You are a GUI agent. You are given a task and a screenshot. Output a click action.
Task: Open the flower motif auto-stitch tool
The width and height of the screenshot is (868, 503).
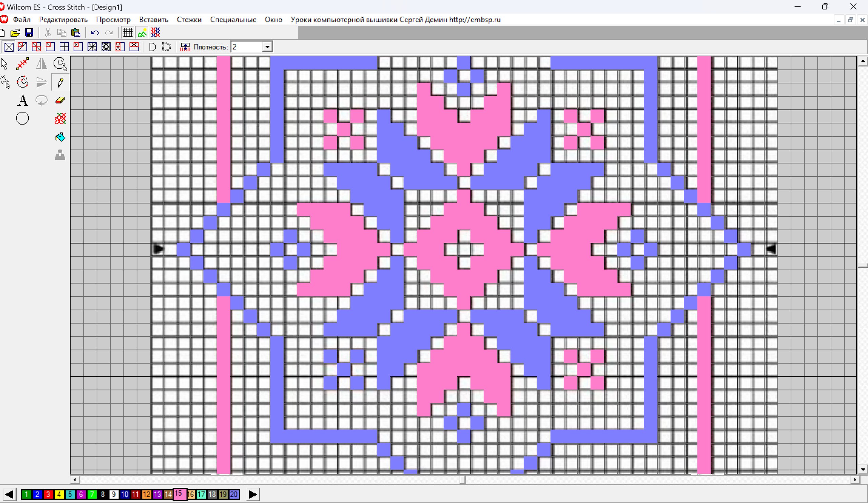click(x=60, y=118)
